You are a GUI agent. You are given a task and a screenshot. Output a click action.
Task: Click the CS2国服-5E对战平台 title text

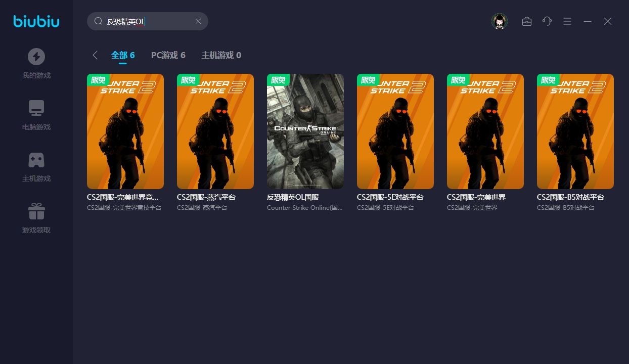click(x=390, y=197)
